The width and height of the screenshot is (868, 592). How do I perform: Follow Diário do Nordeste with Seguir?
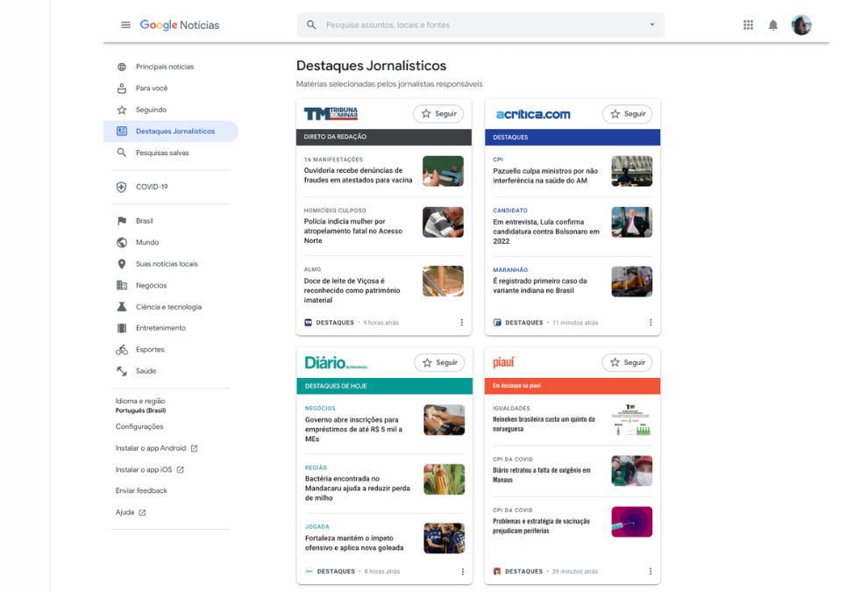(x=439, y=363)
